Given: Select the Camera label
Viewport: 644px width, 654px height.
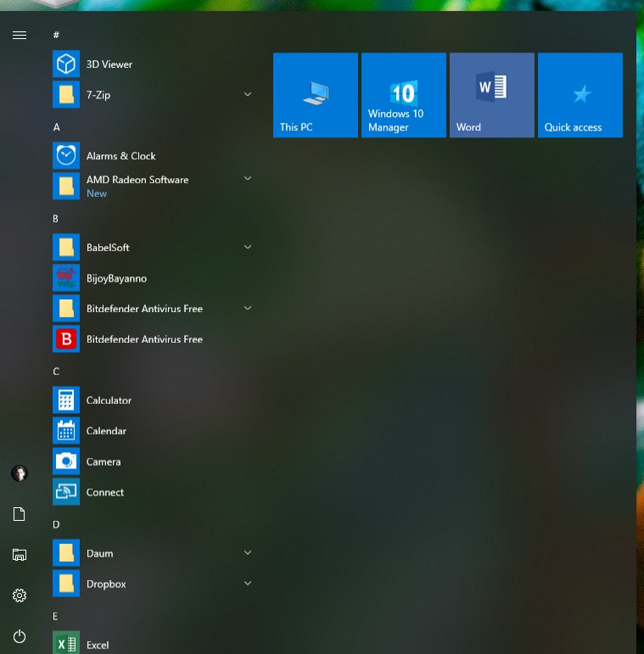Looking at the screenshot, I should (x=104, y=461).
